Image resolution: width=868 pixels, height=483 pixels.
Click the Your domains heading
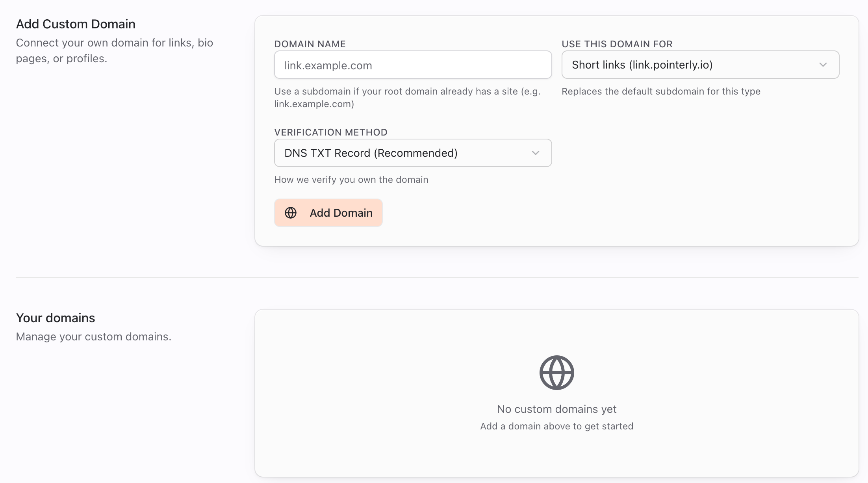[56, 318]
